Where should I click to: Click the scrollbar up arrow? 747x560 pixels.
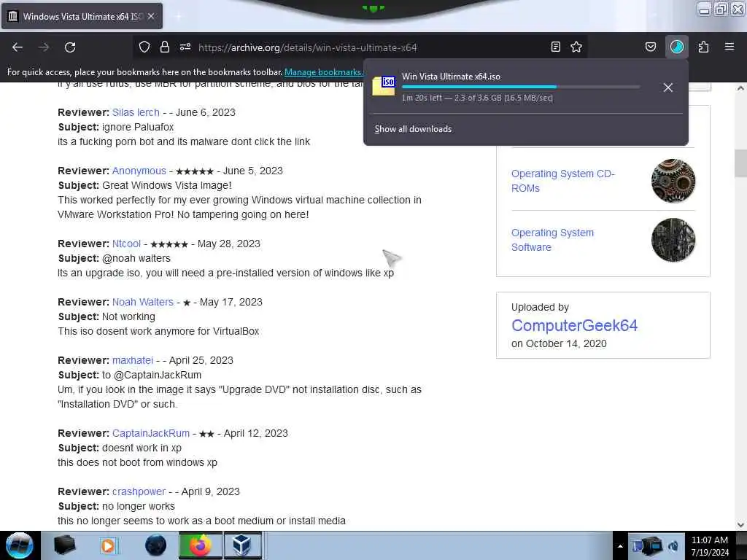740,88
